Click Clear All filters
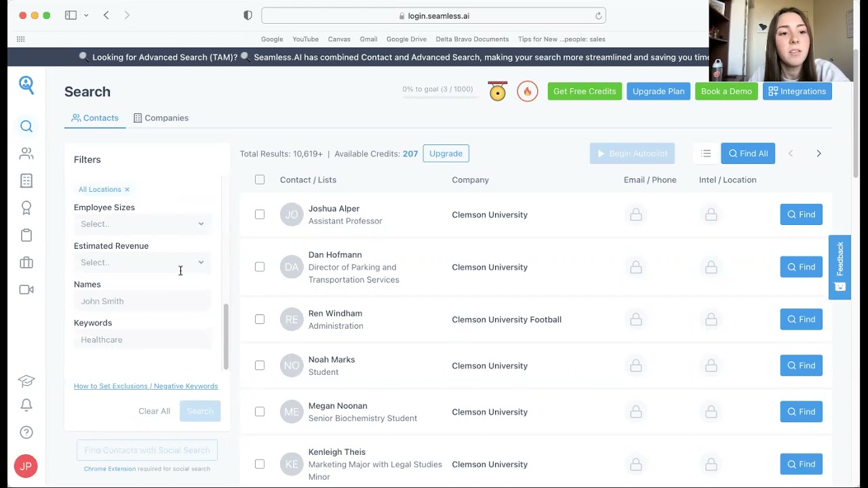 point(154,411)
